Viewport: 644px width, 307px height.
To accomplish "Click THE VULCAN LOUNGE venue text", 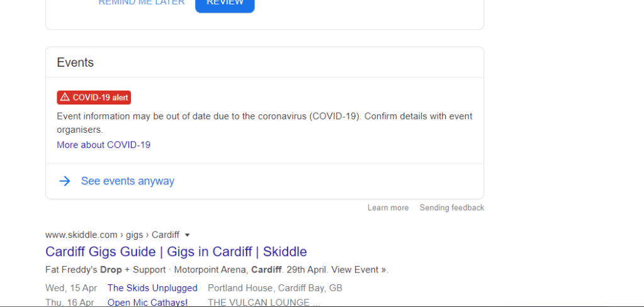I will (258, 302).
